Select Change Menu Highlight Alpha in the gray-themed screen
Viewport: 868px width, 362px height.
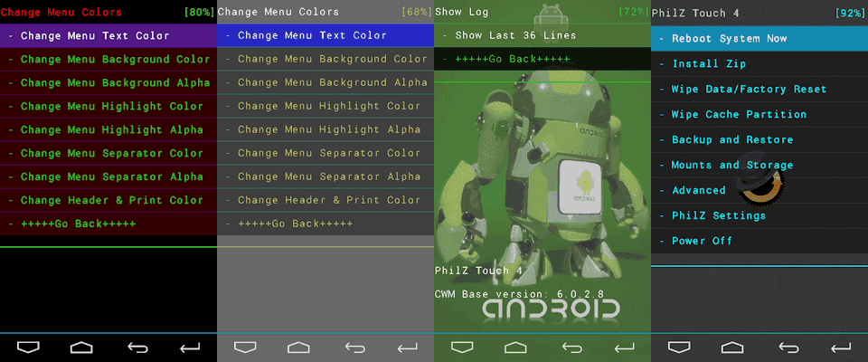click(x=325, y=129)
